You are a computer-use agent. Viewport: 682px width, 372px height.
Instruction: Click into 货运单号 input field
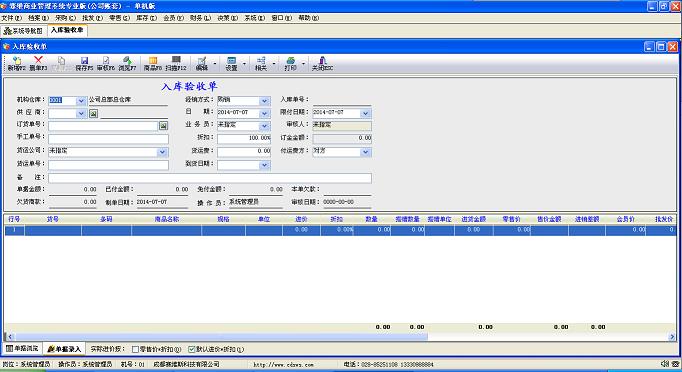108,165
